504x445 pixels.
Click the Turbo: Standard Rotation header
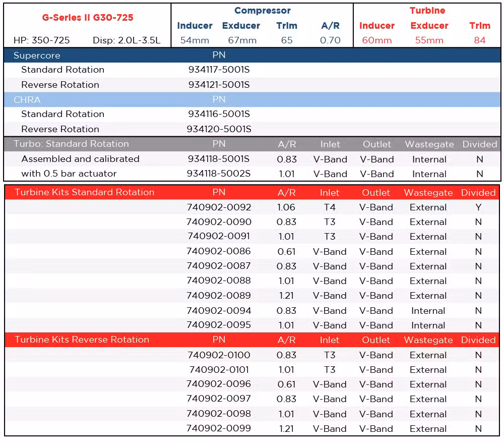[x=71, y=144]
